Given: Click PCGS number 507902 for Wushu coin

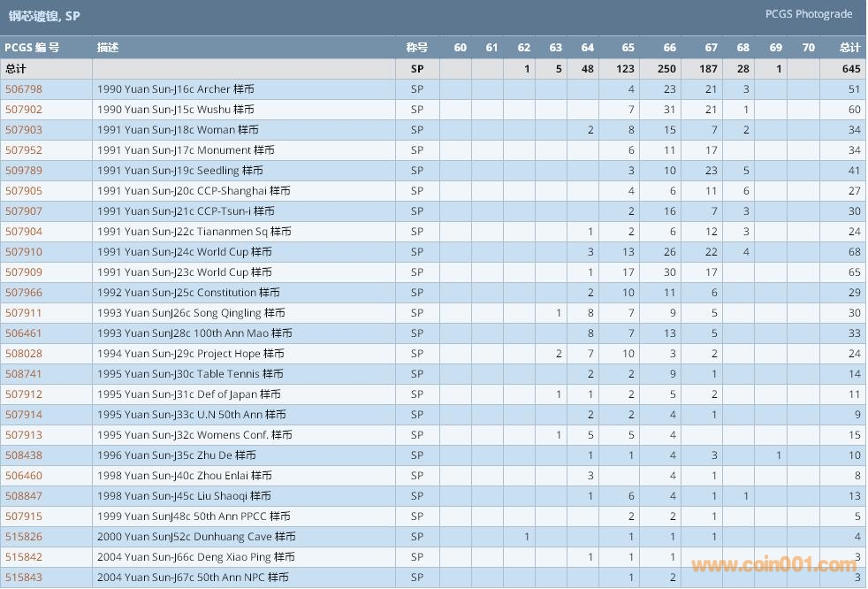Looking at the screenshot, I should [24, 110].
